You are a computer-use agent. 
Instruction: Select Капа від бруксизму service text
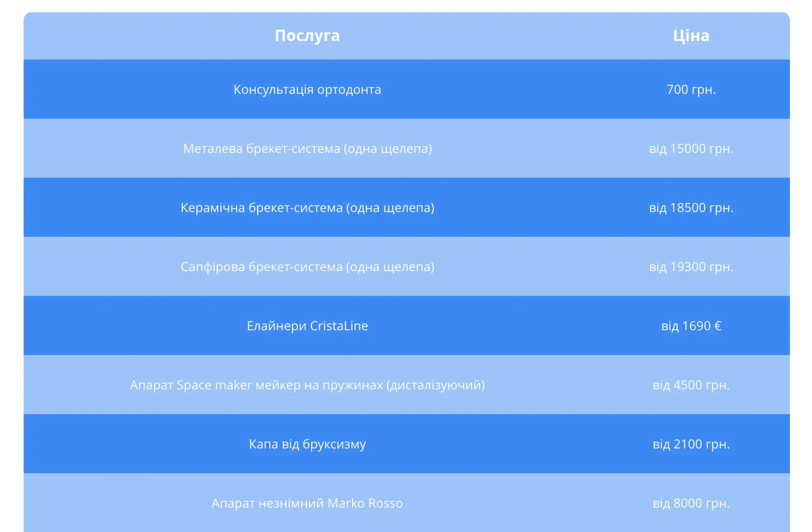pyautogui.click(x=307, y=444)
